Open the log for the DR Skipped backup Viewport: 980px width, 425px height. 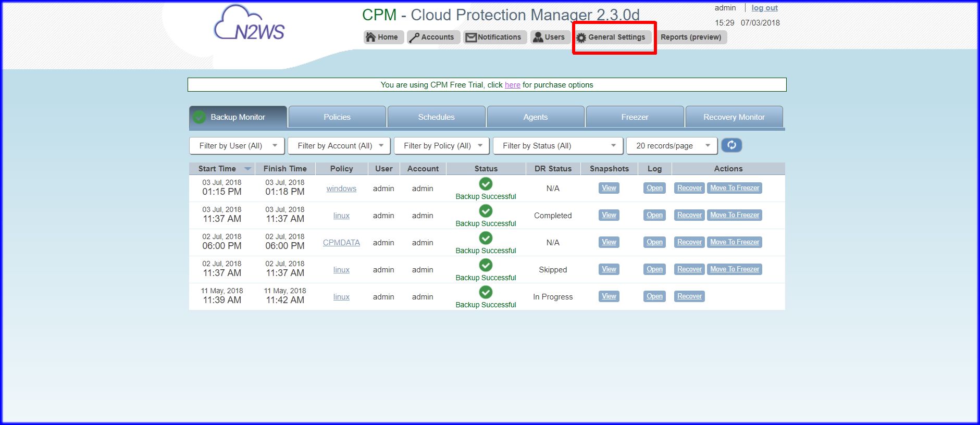[654, 269]
